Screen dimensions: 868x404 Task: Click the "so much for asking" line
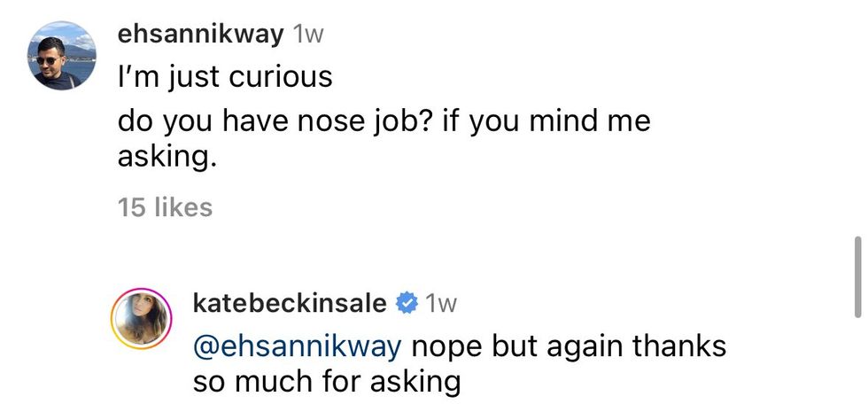pos(327,383)
